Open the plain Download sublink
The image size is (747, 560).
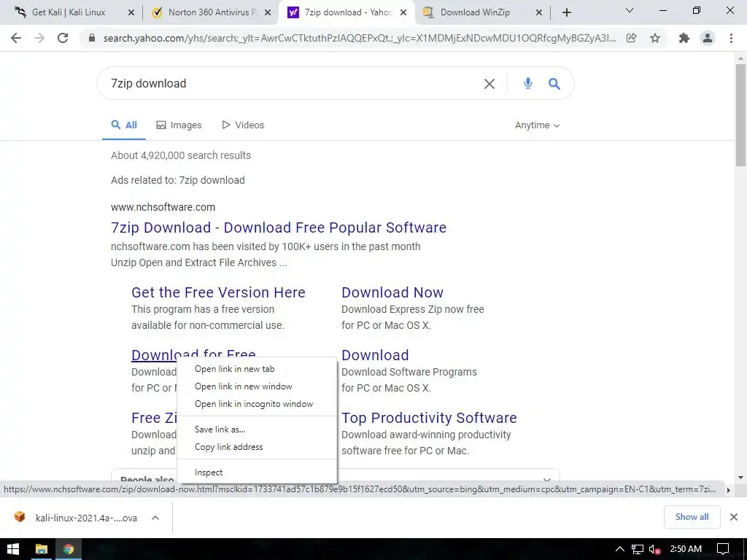coord(375,355)
